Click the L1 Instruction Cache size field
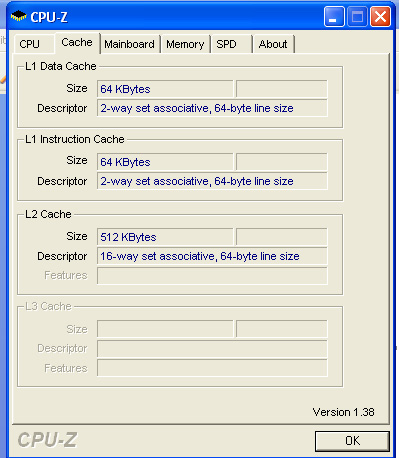The image size is (399, 458). (165, 162)
